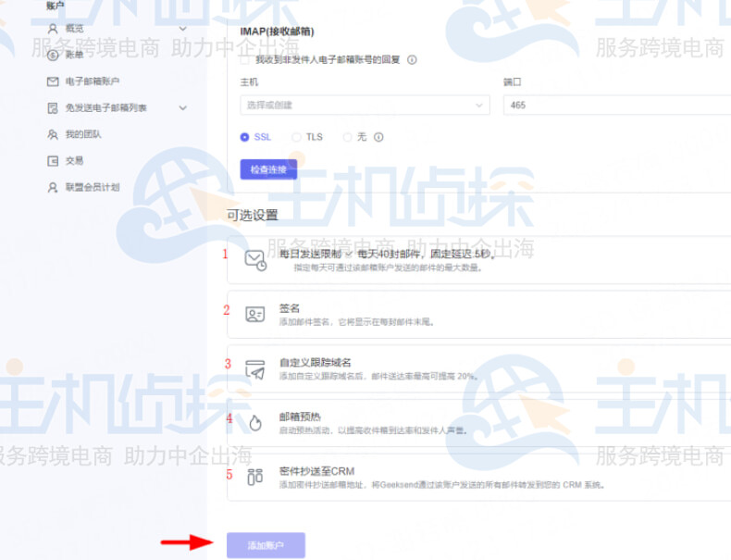Screen dimensions: 731x560
Task: Click the info icon after the 无 radio option
Action: tap(378, 137)
